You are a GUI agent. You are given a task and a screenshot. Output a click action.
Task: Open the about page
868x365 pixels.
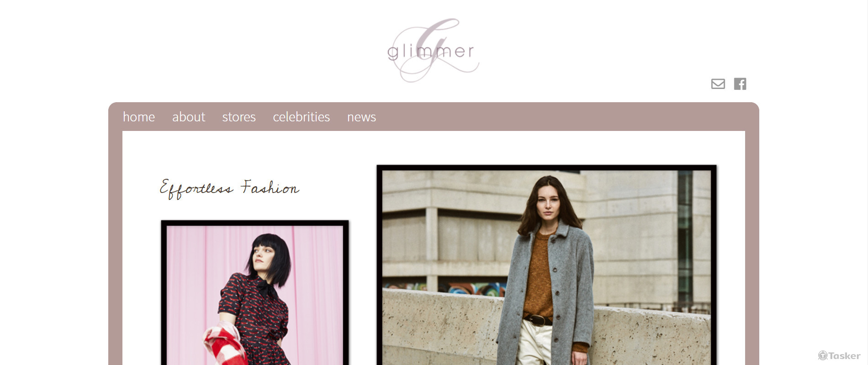pyautogui.click(x=189, y=117)
